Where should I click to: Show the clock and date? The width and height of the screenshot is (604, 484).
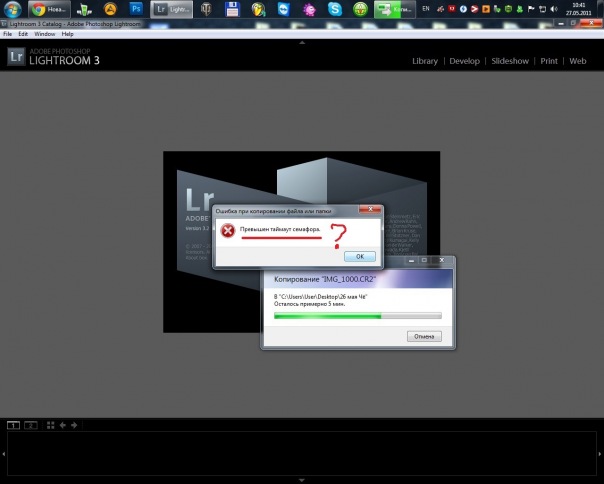[x=579, y=9]
